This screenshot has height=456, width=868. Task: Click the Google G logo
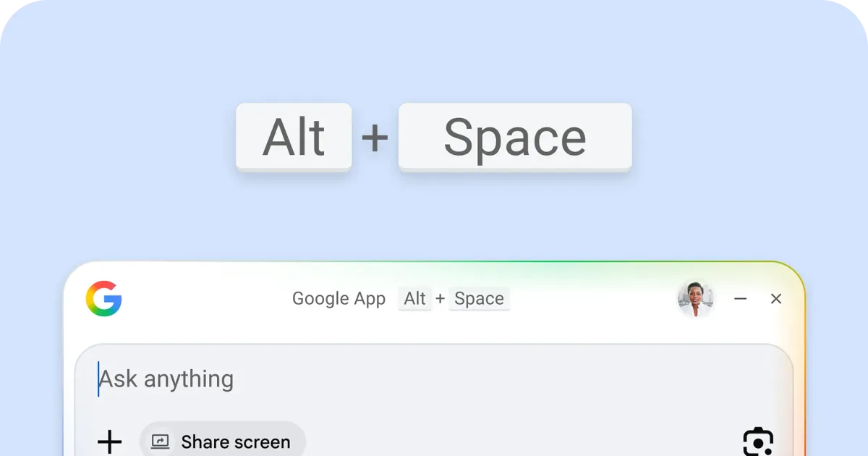[x=103, y=299]
